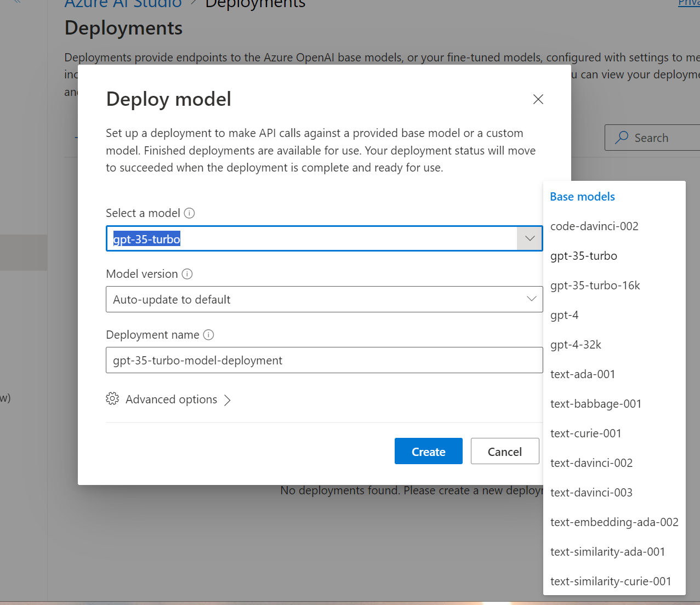Click the Deployment name text field
The height and width of the screenshot is (605, 700).
(x=323, y=360)
